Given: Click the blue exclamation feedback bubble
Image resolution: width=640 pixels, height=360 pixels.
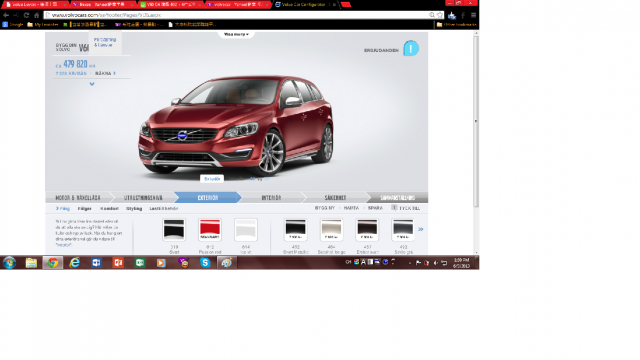Looking at the screenshot, I should pos(411,49).
